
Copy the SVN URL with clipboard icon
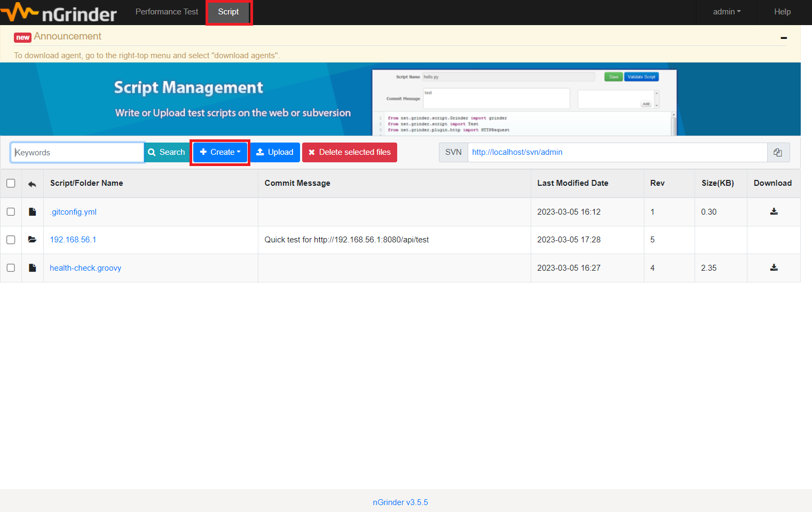tap(778, 152)
